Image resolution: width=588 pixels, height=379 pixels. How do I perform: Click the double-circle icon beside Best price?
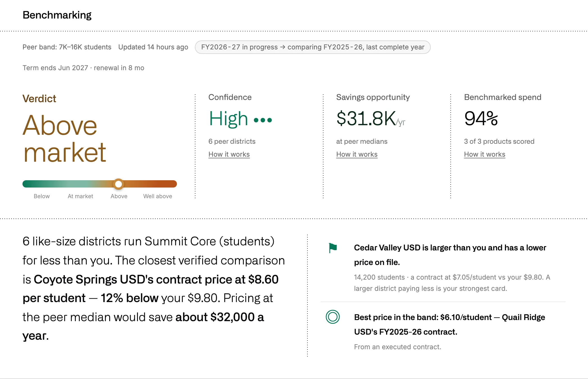tap(333, 317)
